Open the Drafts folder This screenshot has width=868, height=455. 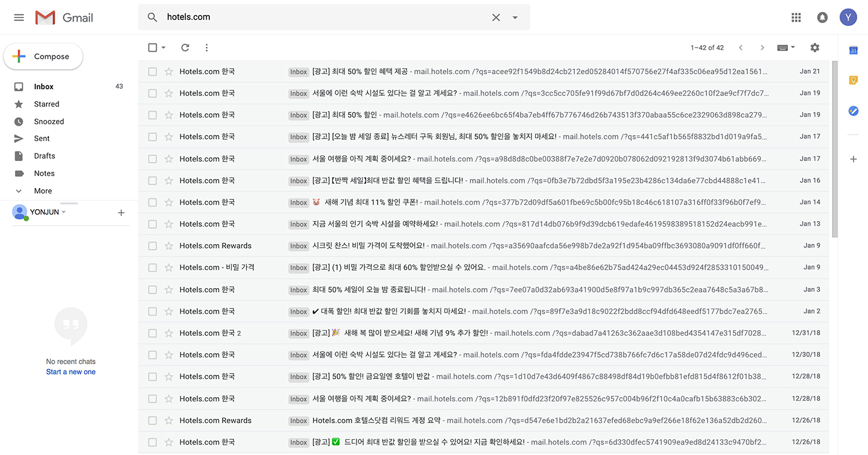(x=45, y=156)
